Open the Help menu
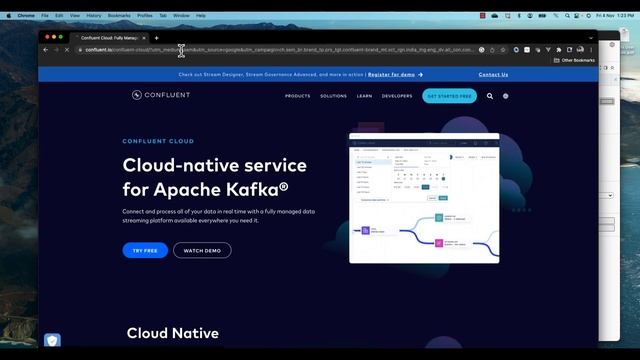 coord(200,16)
